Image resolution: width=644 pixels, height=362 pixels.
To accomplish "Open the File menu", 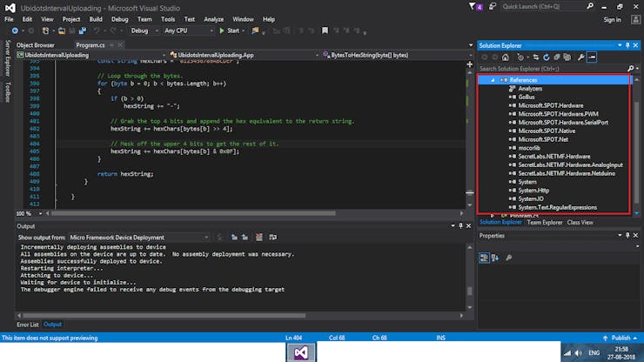I will pos(9,19).
